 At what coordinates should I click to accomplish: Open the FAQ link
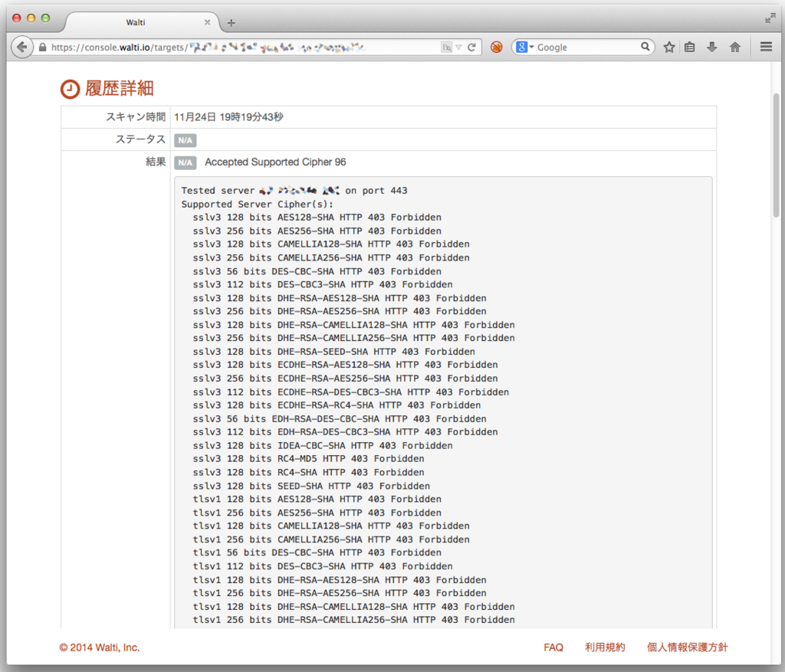553,647
